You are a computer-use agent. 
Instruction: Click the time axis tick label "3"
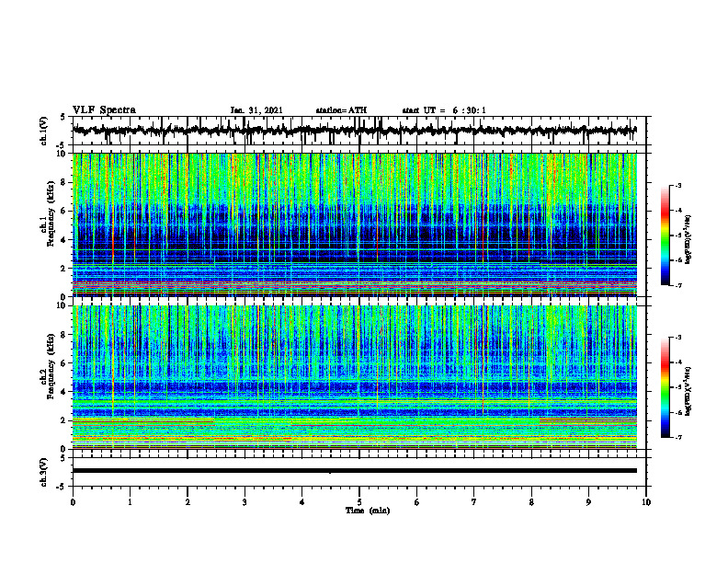click(245, 502)
